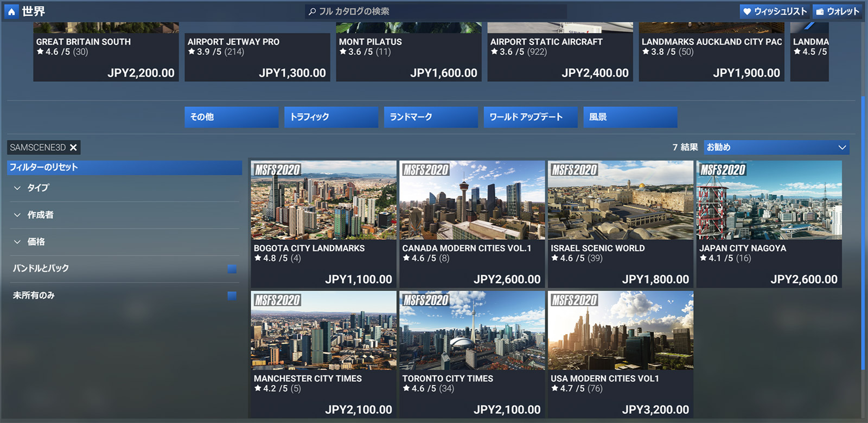
Task: Remove the SAMSCENE3D filter tag
Action: click(73, 148)
